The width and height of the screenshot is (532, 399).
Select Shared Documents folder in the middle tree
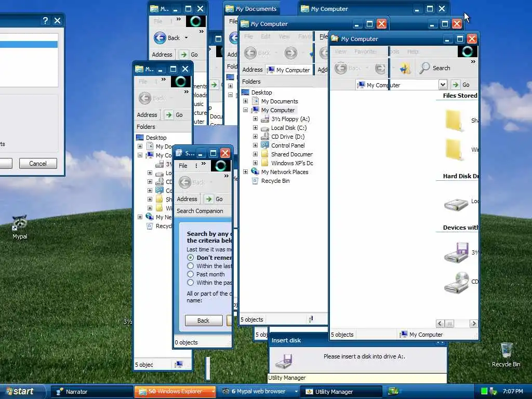click(292, 154)
